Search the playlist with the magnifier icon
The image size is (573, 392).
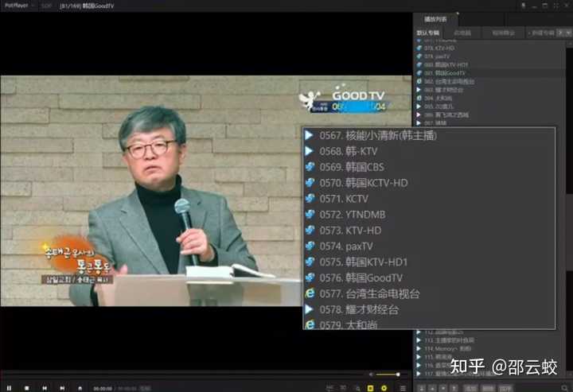566,388
